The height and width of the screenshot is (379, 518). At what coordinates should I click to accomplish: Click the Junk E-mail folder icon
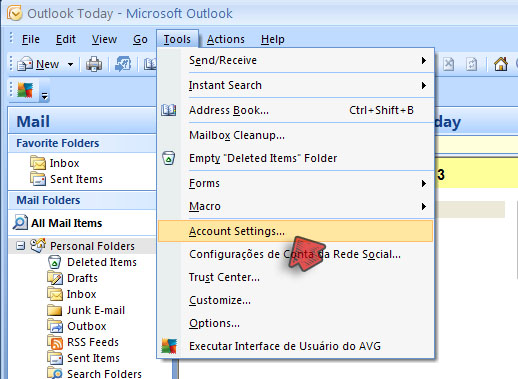(54, 310)
